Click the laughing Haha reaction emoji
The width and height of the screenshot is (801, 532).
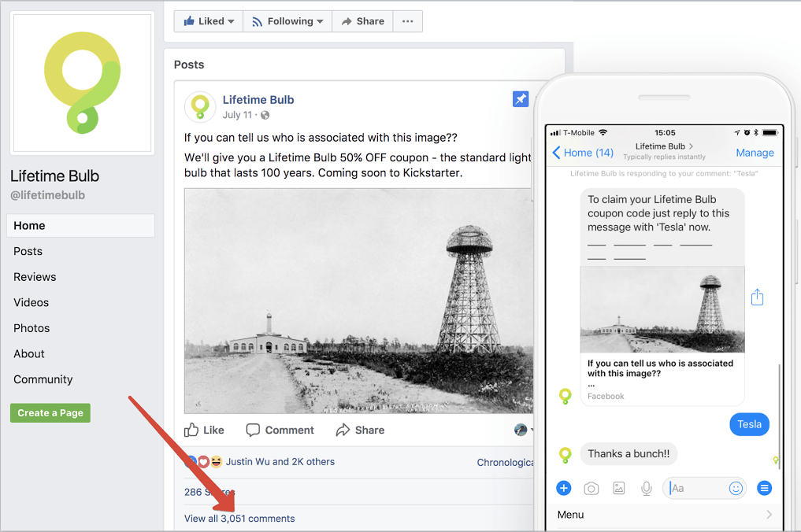(x=217, y=461)
